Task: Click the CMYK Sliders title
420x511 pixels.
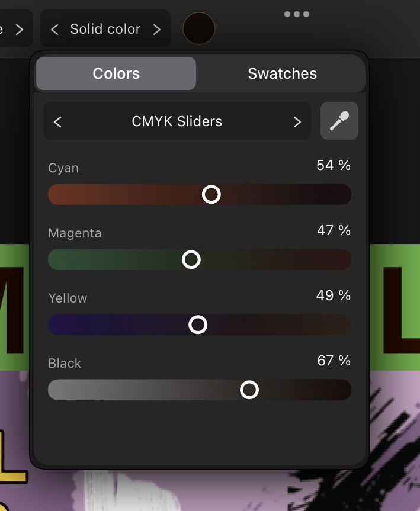Action: [177, 121]
